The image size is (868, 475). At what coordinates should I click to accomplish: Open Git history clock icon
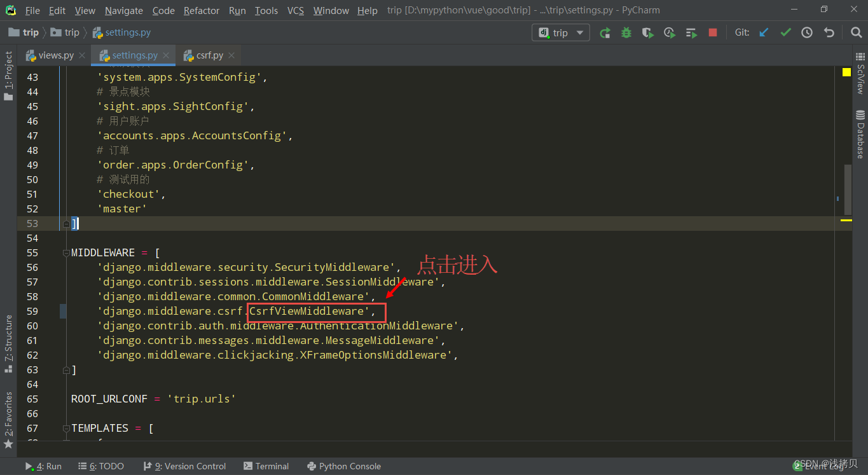click(807, 32)
